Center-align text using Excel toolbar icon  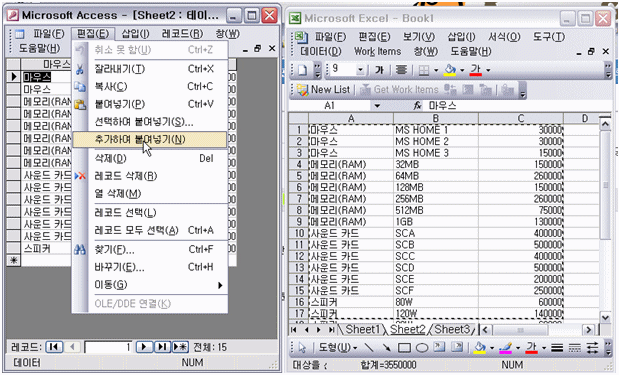pos(401,70)
